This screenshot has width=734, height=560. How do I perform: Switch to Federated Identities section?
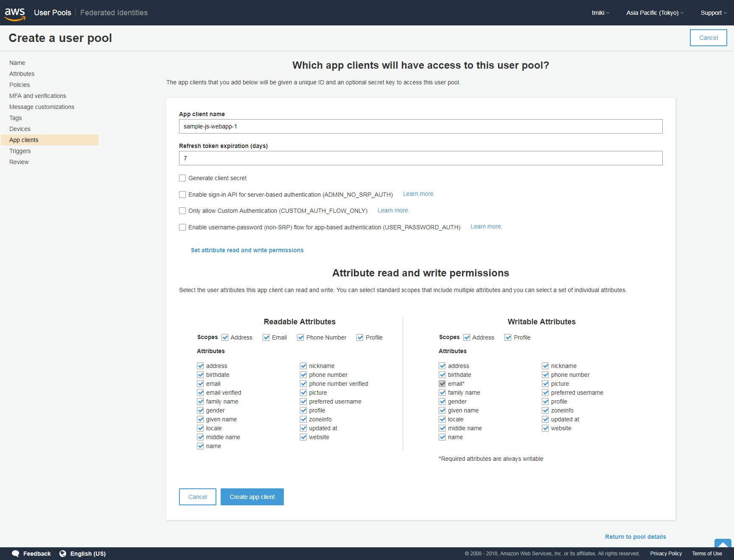pyautogui.click(x=113, y=13)
